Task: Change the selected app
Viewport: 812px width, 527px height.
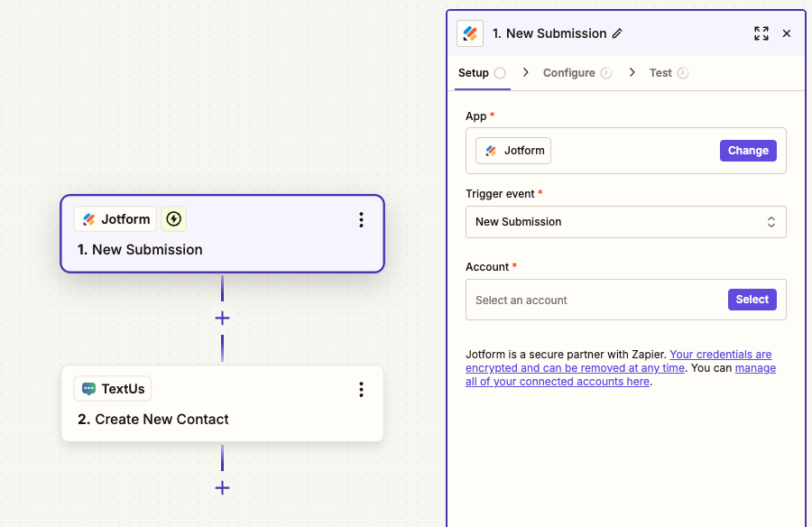Action: 748,151
